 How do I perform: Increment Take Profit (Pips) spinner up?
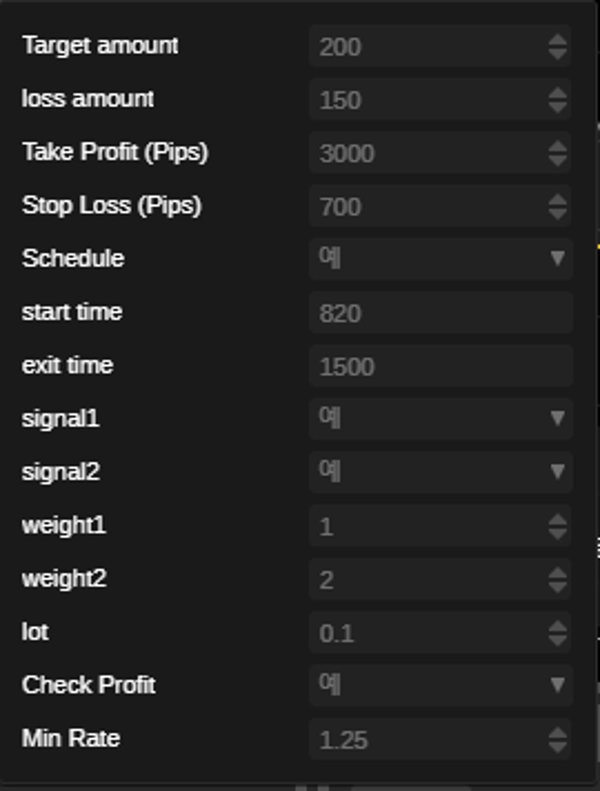pos(557,147)
